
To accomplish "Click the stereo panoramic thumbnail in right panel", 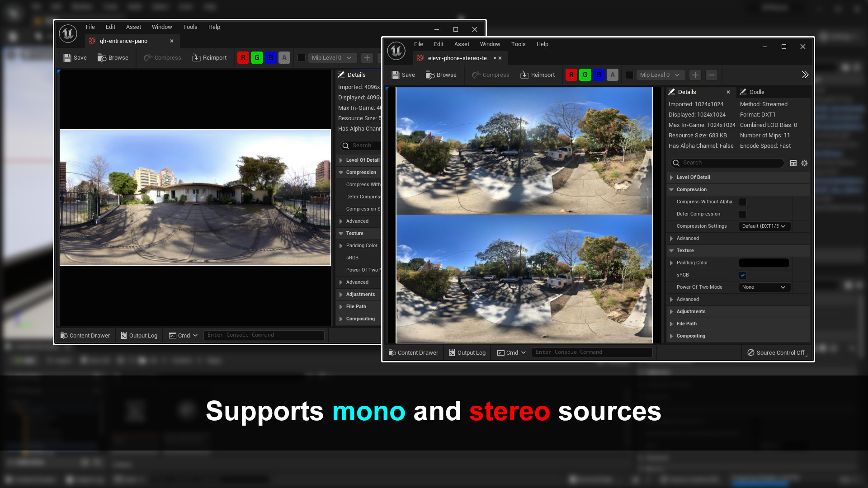I will (x=524, y=215).
